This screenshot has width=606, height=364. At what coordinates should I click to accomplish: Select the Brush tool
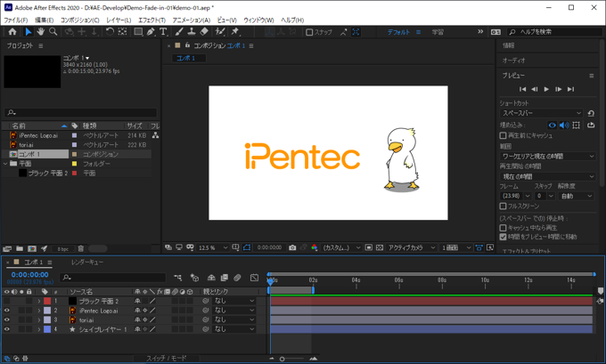(x=179, y=32)
